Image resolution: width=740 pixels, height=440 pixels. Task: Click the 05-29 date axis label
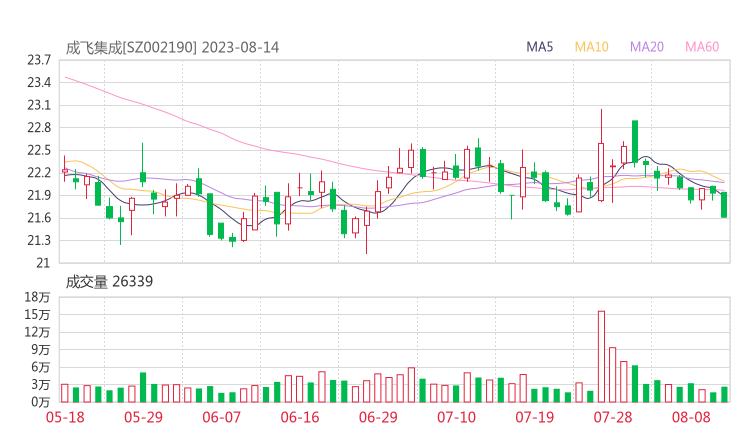143,417
